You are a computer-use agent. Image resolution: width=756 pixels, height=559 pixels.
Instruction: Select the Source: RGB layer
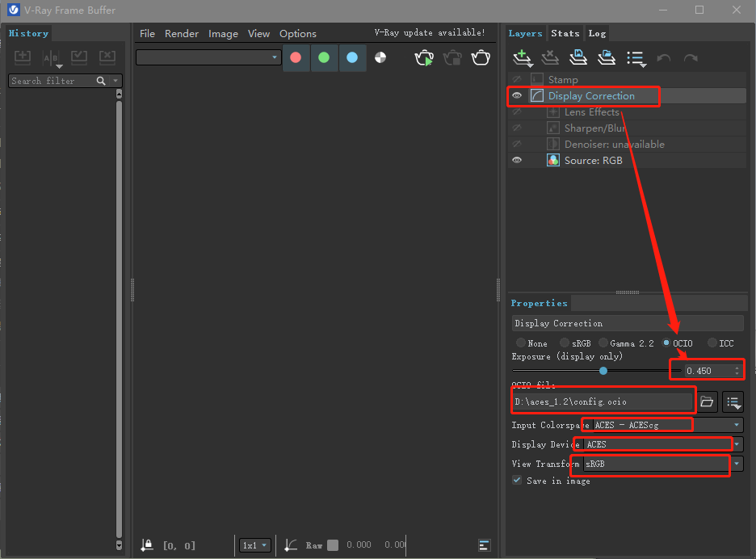(593, 161)
